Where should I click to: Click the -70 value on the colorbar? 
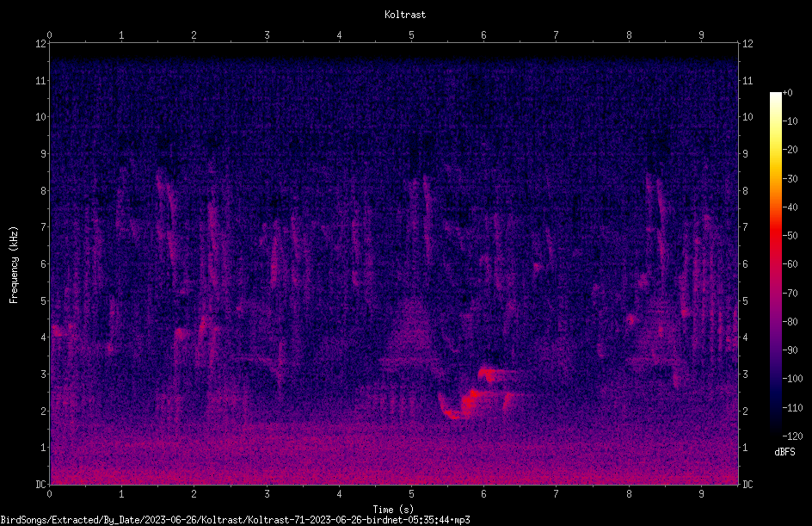tap(790, 294)
